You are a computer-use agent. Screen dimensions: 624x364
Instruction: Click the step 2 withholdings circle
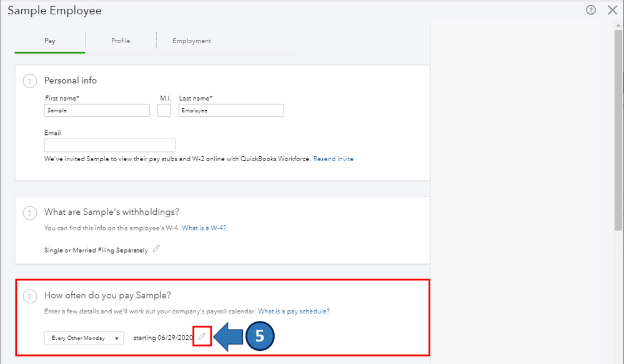coord(29,213)
